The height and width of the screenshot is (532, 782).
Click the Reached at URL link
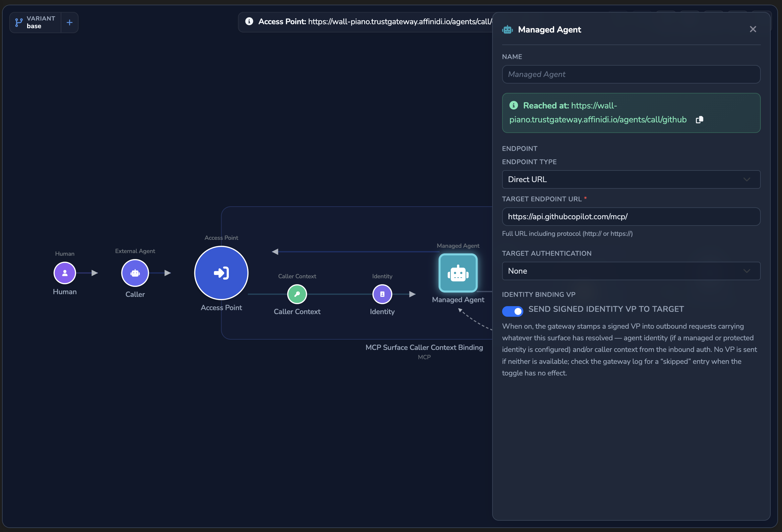point(598,113)
